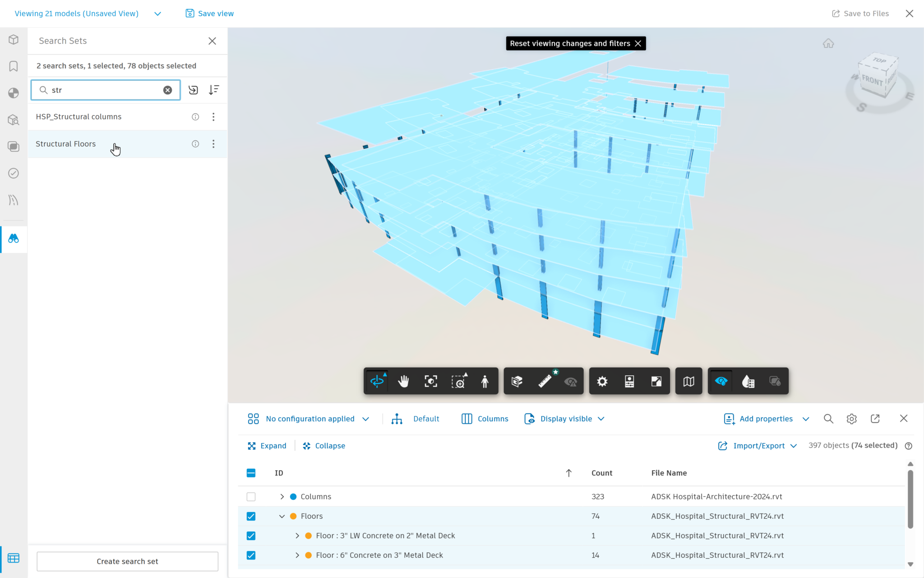The height and width of the screenshot is (578, 924).
Task: Activate the Pan hand tool
Action: point(403,382)
